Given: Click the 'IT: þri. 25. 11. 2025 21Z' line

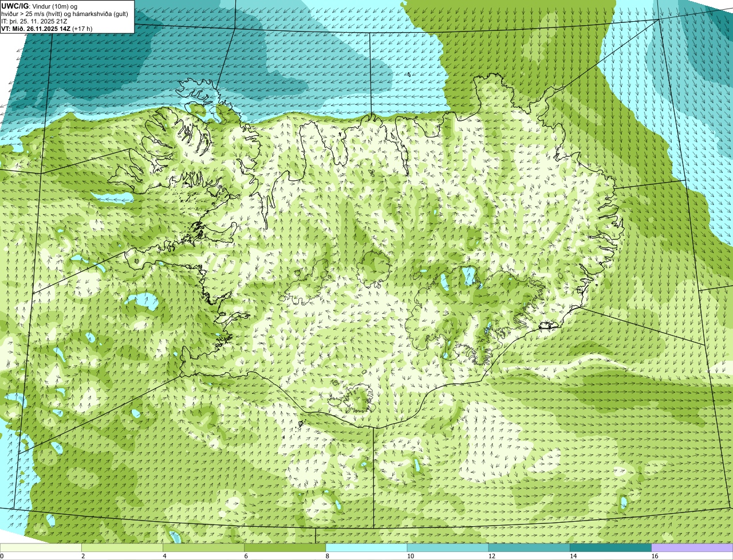Looking at the screenshot, I should [x=34, y=21].
